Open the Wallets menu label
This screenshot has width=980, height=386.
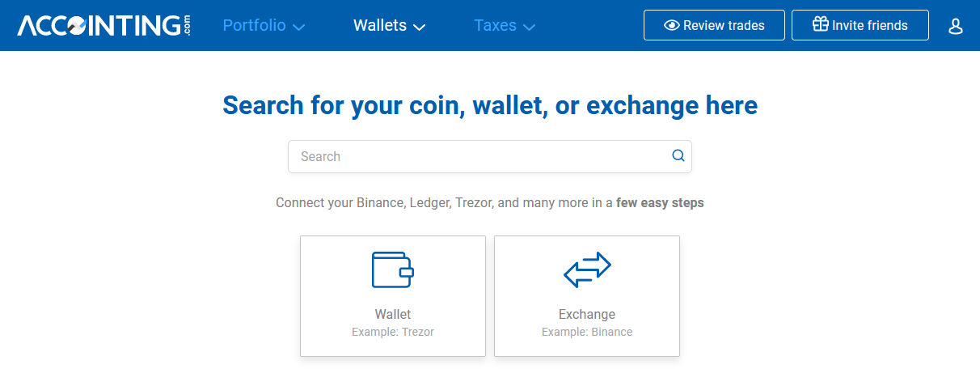click(380, 25)
